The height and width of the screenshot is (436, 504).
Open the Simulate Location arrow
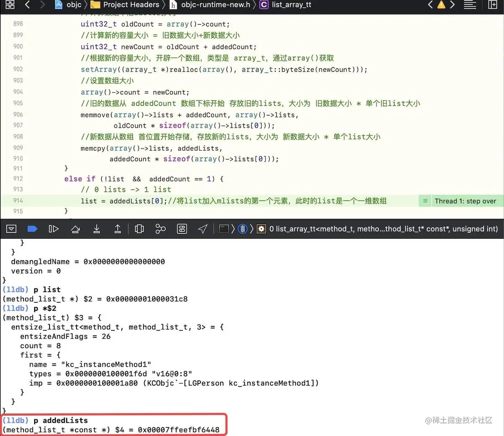(203, 229)
